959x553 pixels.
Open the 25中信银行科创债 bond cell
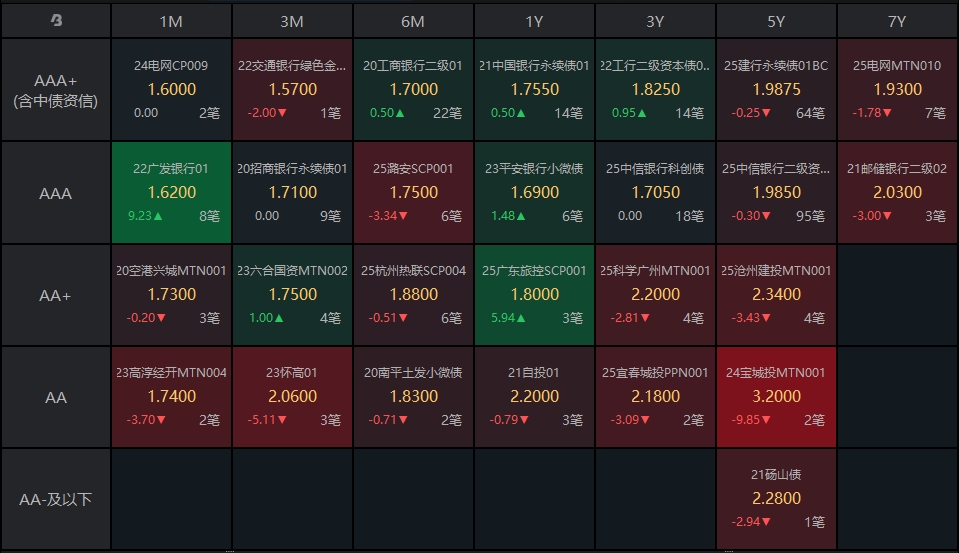[x=656, y=193]
